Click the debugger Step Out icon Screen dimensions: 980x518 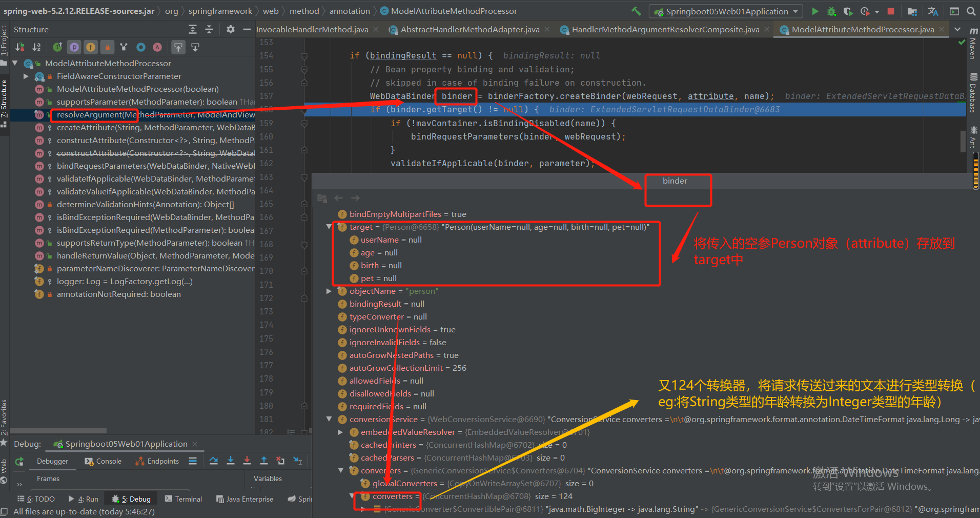[264, 461]
